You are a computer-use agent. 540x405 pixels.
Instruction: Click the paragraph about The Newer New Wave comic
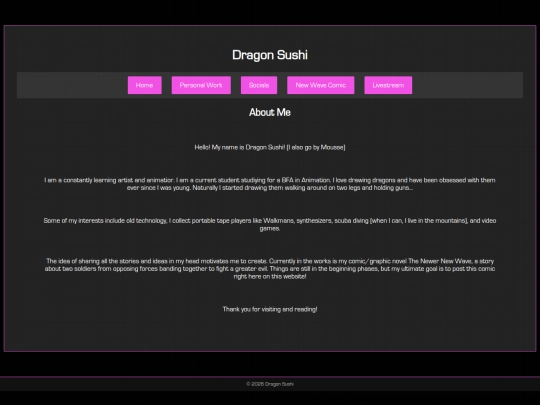[x=270, y=269]
